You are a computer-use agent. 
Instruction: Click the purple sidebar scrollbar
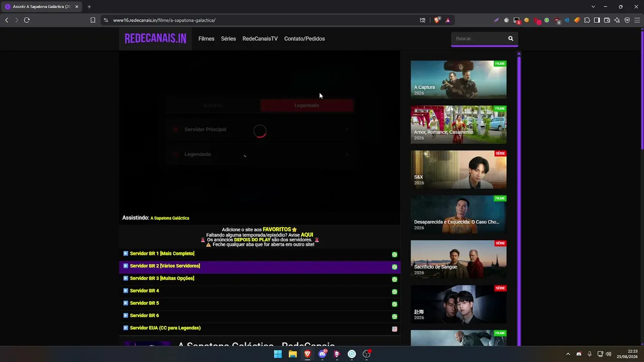[519, 201]
